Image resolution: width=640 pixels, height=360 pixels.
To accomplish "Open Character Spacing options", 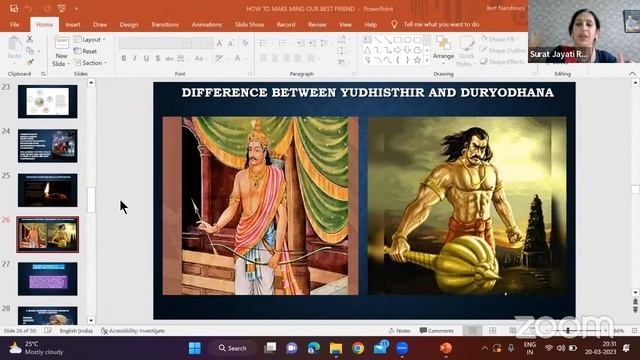I will click(x=181, y=58).
